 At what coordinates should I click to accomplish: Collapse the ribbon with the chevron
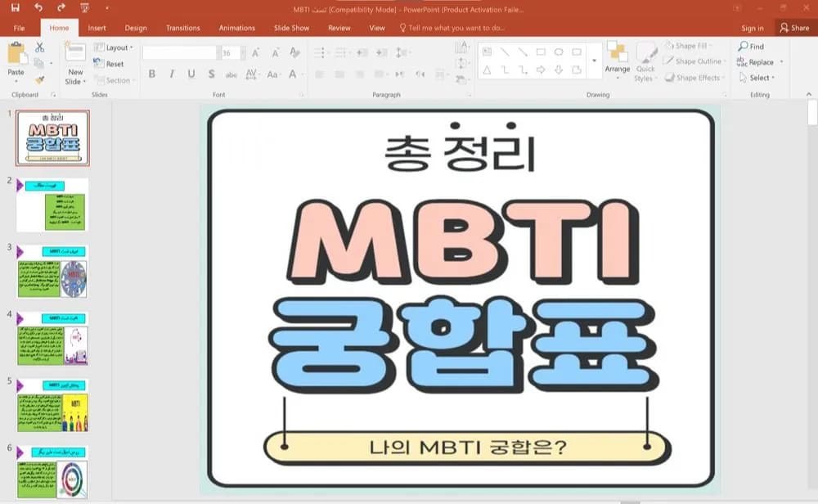pos(809,94)
